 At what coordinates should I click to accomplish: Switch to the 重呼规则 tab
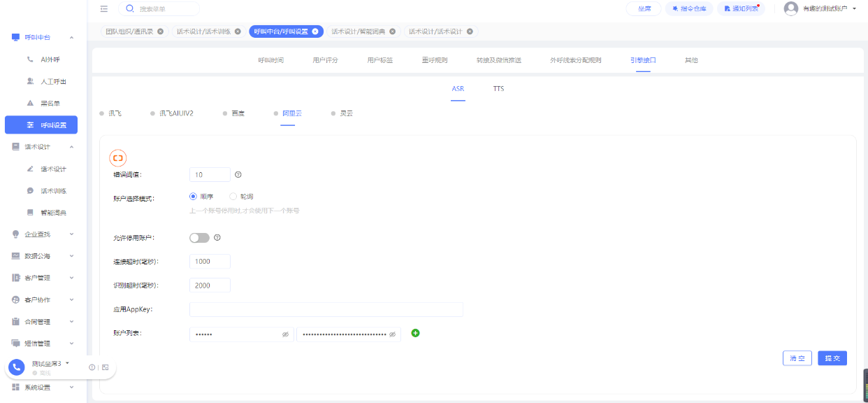coord(435,60)
